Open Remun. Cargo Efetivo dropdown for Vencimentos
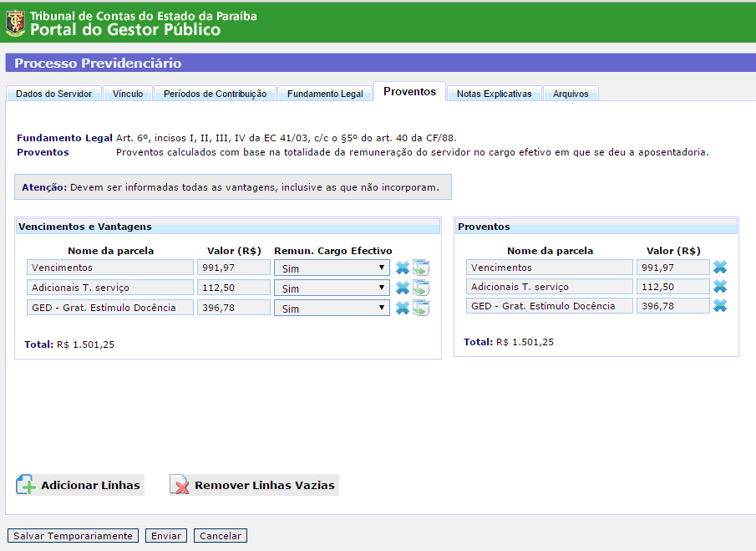Screen dimensions: 756x551 tap(332, 268)
